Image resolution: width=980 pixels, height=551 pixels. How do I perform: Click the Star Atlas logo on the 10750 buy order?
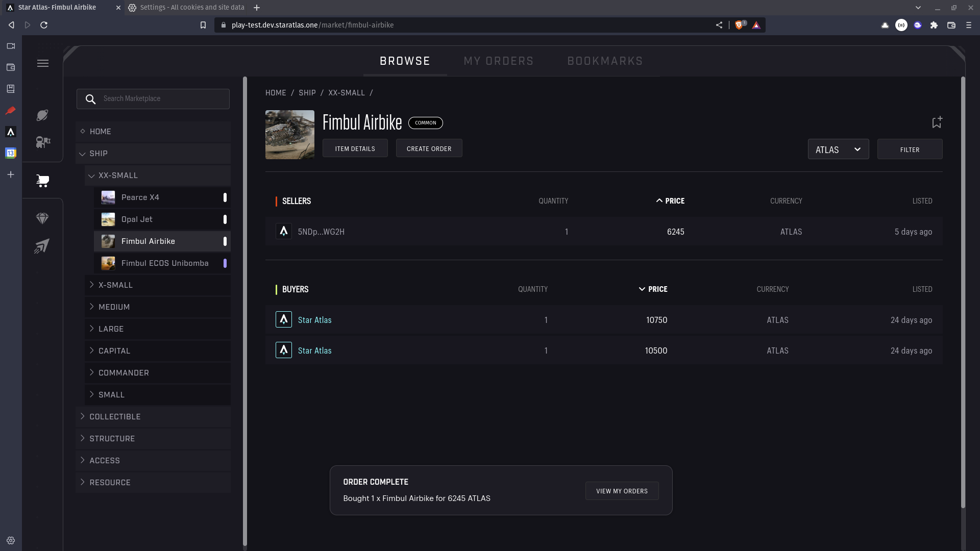coord(284,320)
